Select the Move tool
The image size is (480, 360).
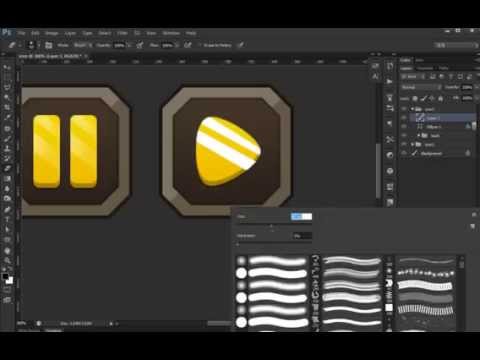click(x=7, y=68)
